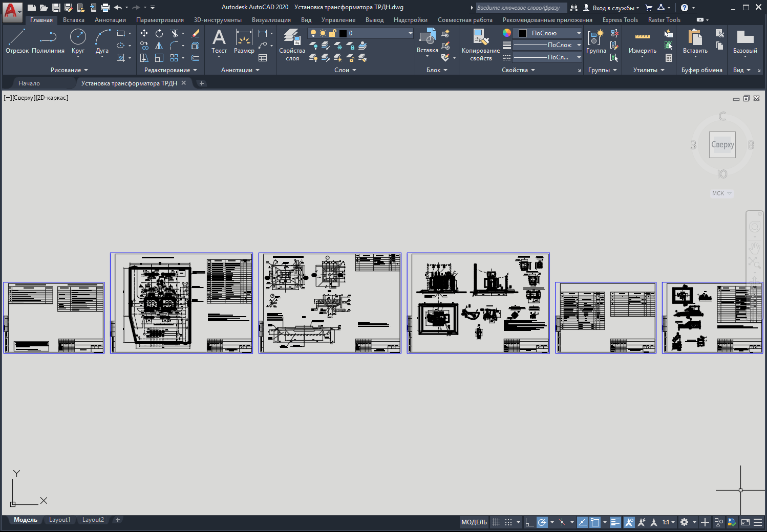Open quick calculator icon in Утилиты
The image size is (767, 532).
[x=669, y=58]
